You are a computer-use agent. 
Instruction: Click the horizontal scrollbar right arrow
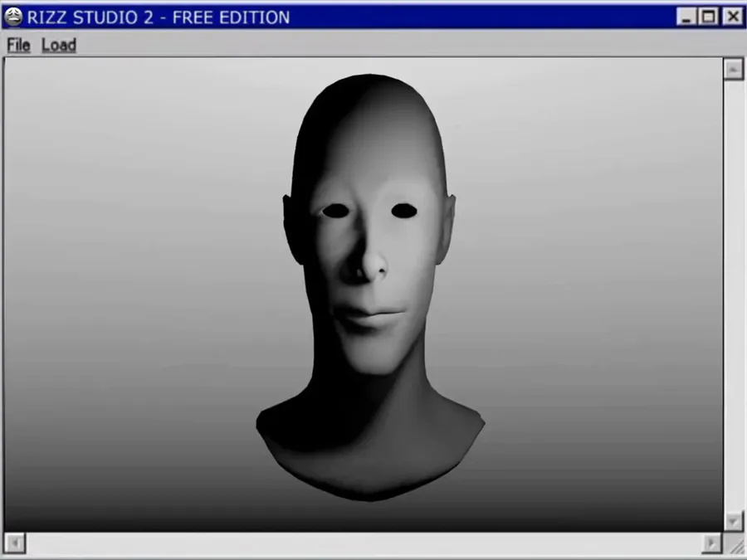click(x=712, y=543)
